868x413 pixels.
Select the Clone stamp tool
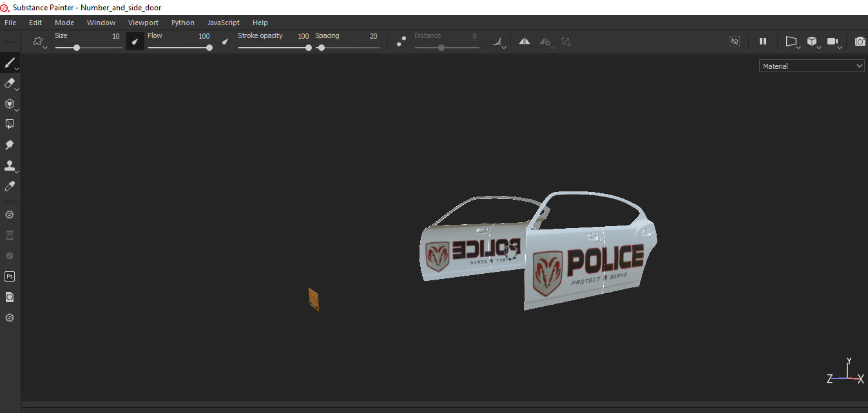[10, 166]
